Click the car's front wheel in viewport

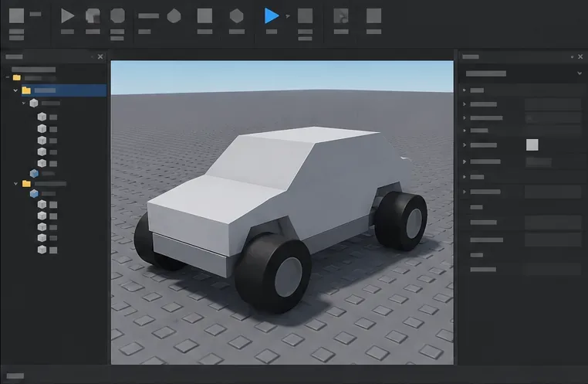click(x=274, y=272)
